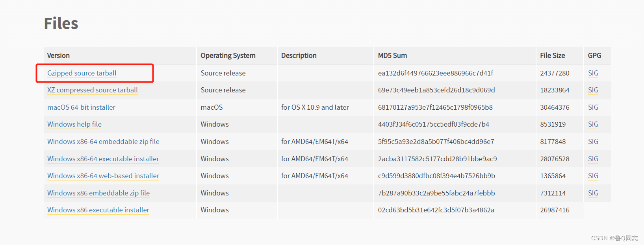Click Windows x86-64 executable installer link
The image size is (644, 245).
pos(103,159)
